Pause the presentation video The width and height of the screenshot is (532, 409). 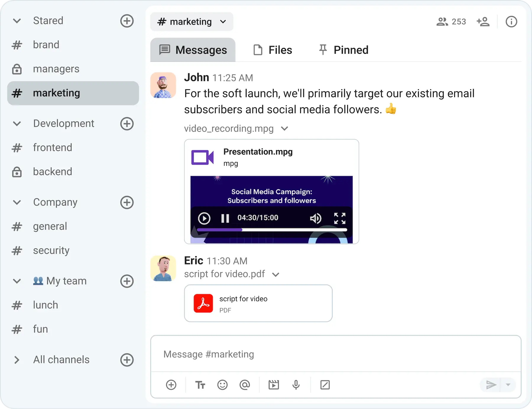[x=225, y=218]
